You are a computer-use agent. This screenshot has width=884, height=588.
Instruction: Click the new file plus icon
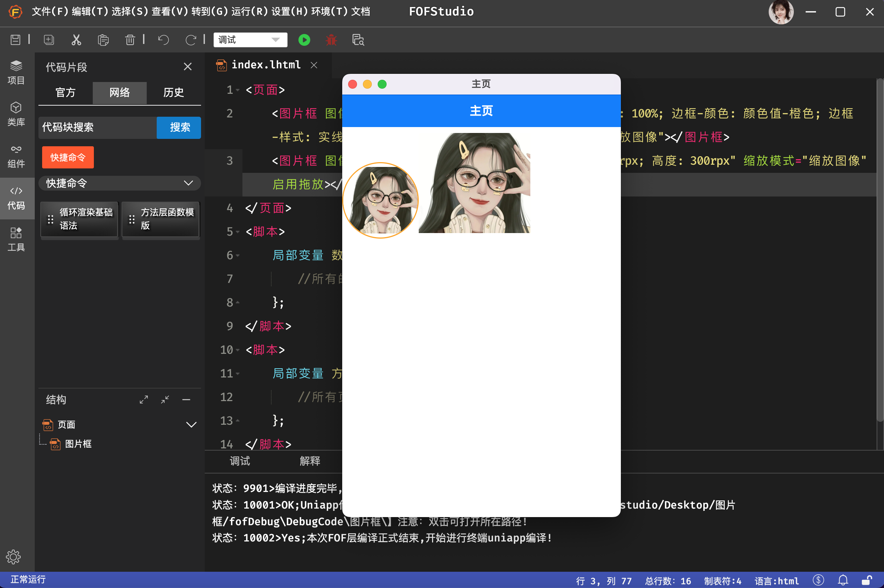pos(49,40)
